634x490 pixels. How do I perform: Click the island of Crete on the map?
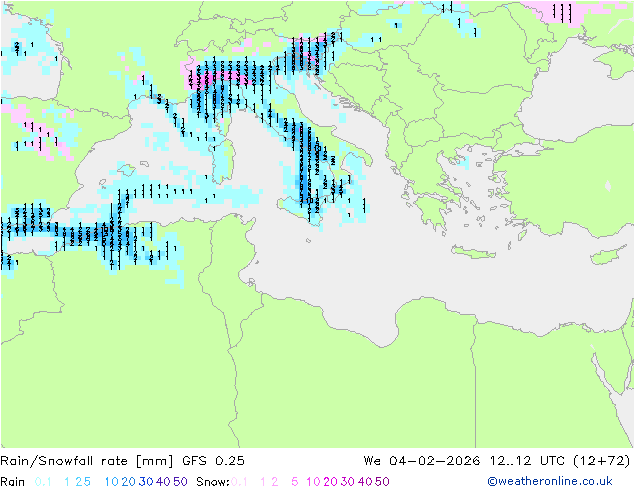473,252
